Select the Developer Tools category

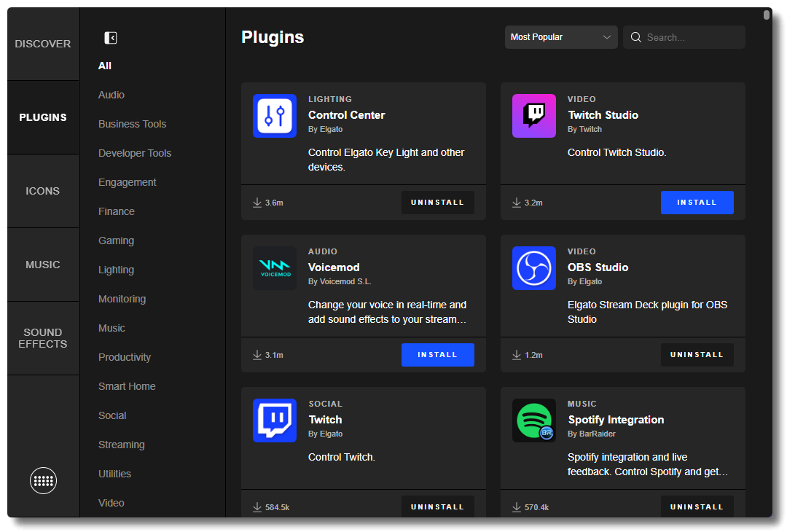pyautogui.click(x=135, y=153)
